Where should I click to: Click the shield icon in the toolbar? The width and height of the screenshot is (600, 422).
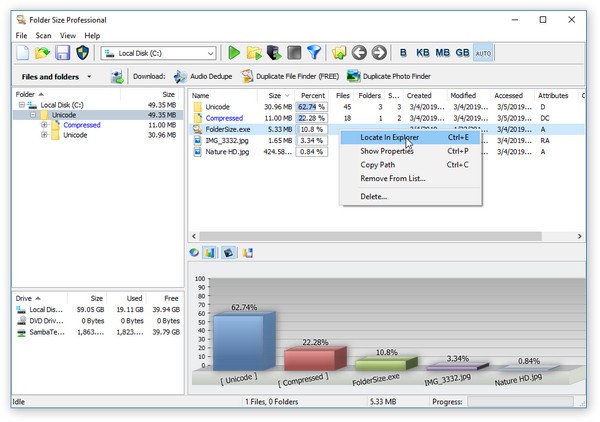click(x=82, y=53)
